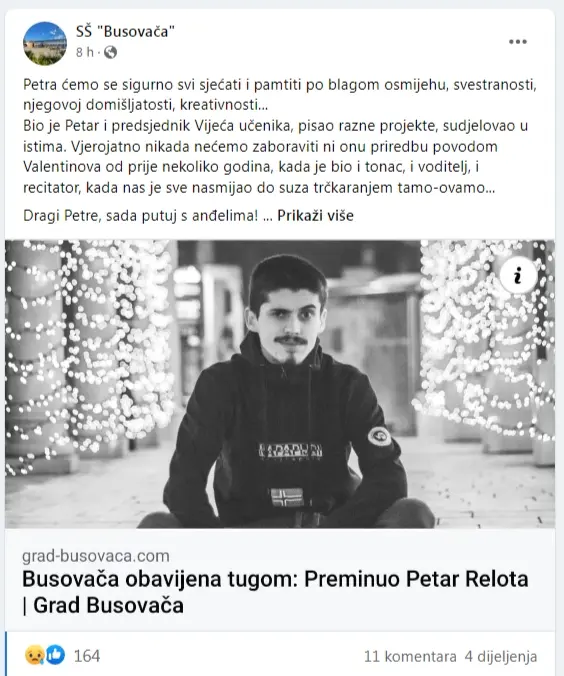Click the thumbs-up like reaction icon
The height and width of the screenshot is (676, 564).
pos(55,655)
